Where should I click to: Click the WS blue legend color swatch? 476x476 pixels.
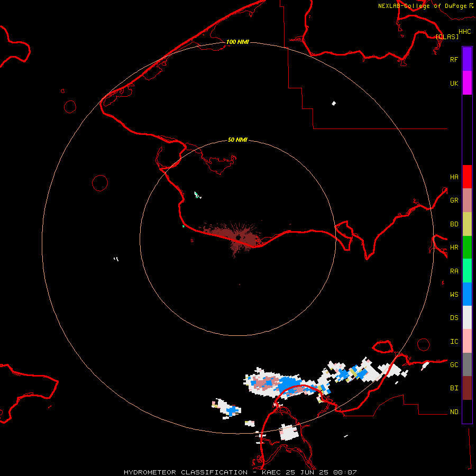467,294
